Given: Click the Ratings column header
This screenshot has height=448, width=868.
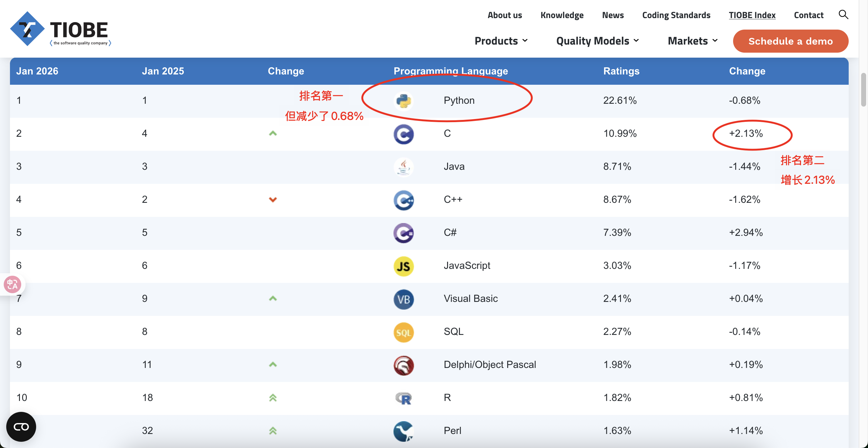Looking at the screenshot, I should pos(621,71).
